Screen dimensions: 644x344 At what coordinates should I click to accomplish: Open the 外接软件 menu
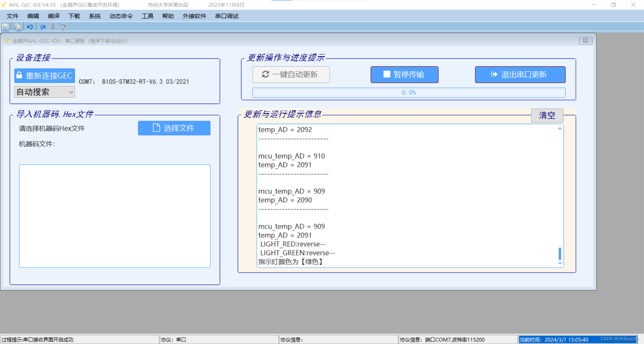pos(194,16)
